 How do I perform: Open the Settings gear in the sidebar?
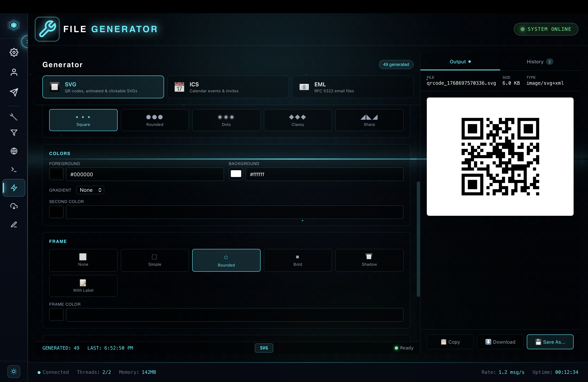tap(14, 52)
